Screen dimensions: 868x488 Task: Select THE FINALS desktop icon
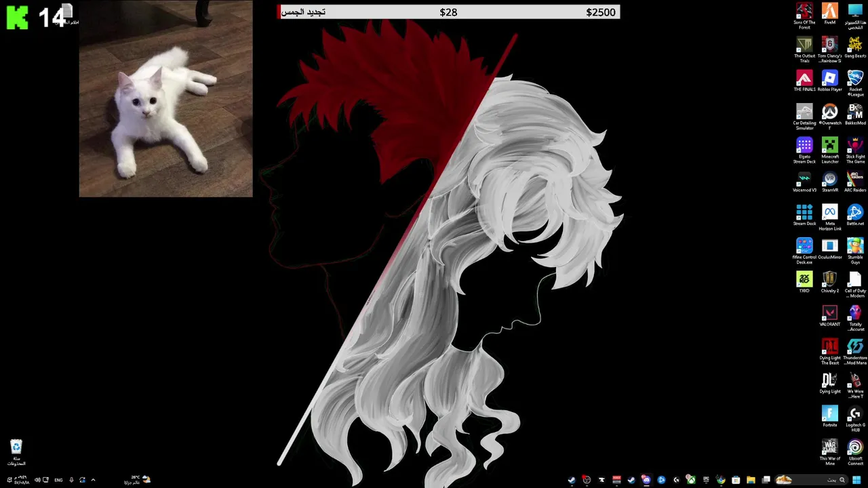coord(804,81)
